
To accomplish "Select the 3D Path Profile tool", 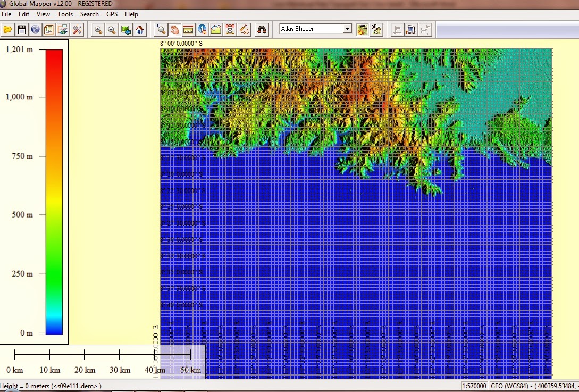I will [x=216, y=30].
